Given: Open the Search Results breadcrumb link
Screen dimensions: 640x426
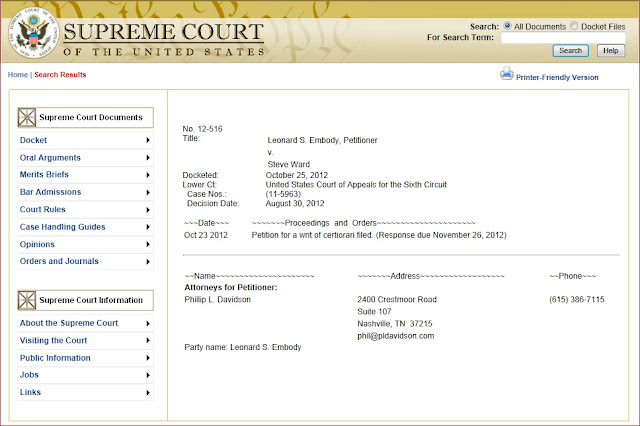Looking at the screenshot, I should [x=60, y=75].
